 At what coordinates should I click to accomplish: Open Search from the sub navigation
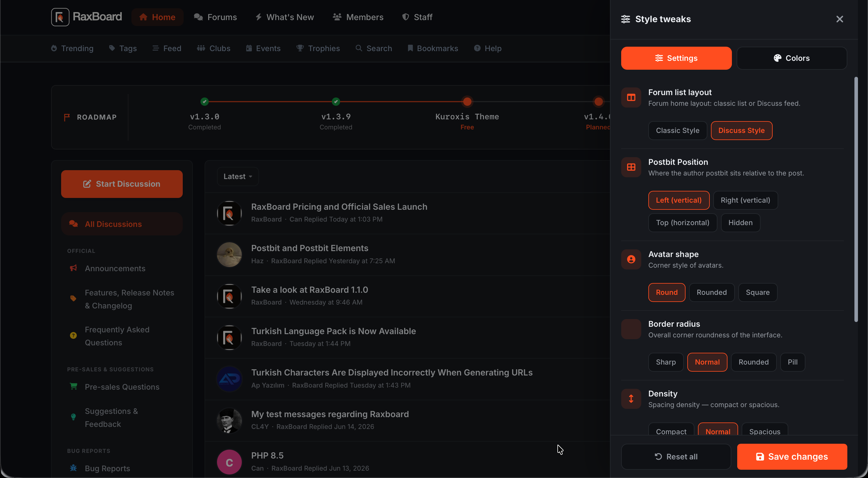(374, 48)
